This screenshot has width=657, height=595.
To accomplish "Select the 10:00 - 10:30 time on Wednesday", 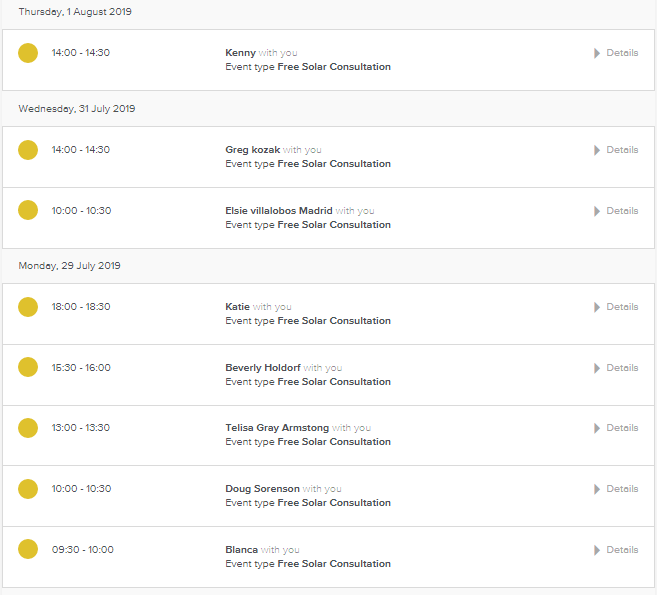I will point(81,211).
